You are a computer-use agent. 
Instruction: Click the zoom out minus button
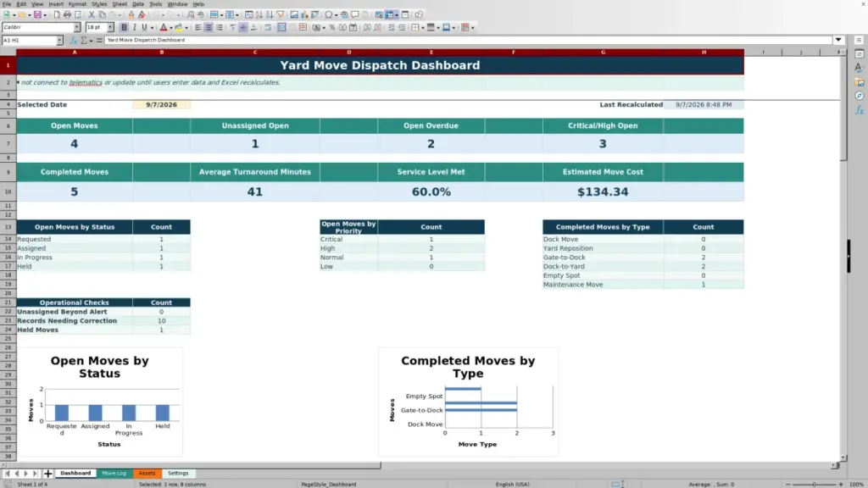(788, 484)
